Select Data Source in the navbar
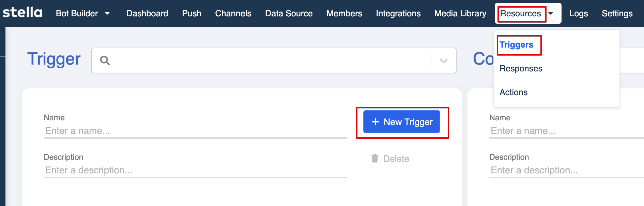644x206 pixels. (289, 13)
